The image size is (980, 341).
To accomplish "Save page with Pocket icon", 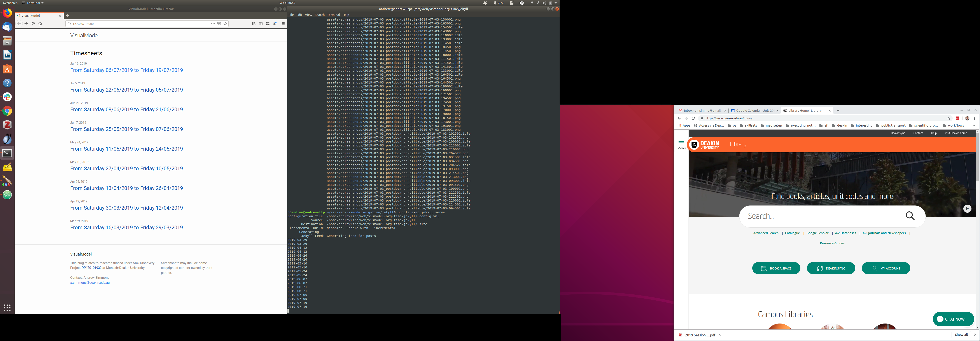I will [x=219, y=24].
